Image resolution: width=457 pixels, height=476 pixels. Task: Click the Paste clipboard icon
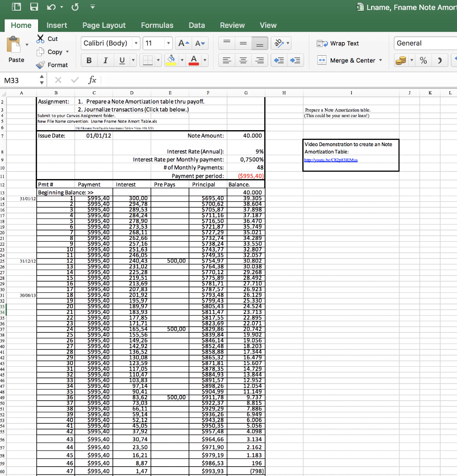pyautogui.click(x=13, y=45)
